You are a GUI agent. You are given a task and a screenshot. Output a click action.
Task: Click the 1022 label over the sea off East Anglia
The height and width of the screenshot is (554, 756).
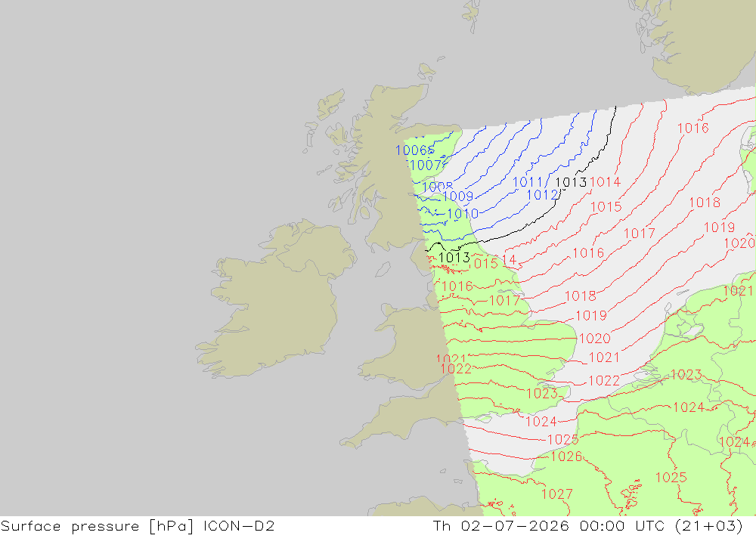tap(605, 381)
